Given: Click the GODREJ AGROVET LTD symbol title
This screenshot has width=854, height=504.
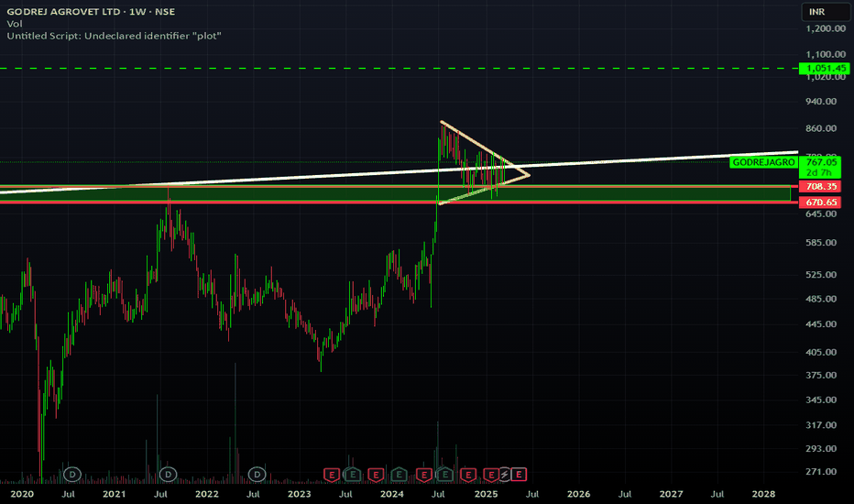Looking at the screenshot, I should pos(65,11).
